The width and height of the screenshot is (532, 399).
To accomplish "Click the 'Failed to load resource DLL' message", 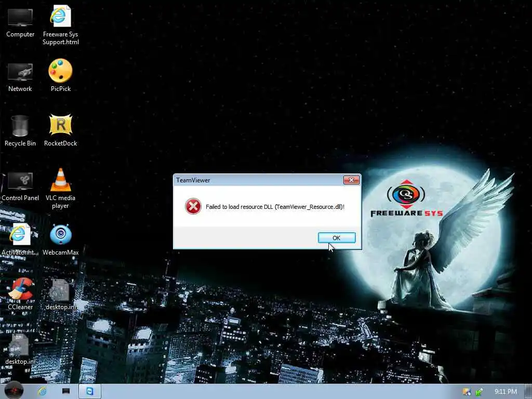I will click(275, 207).
